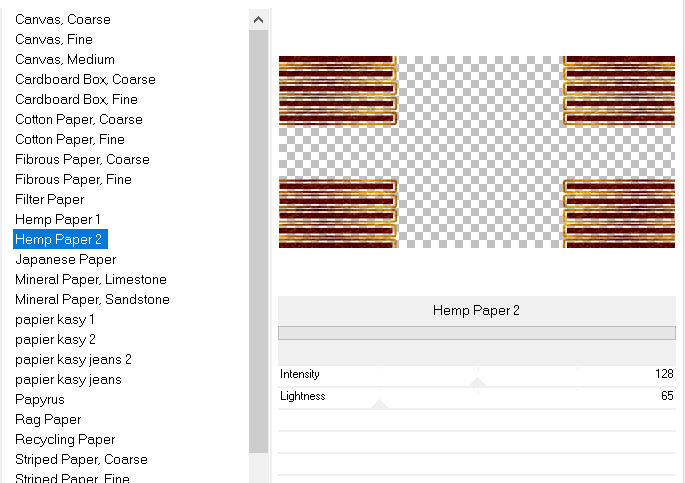Select the Canvas, Coarse texture
This screenshot has width=685, height=483.
click(62, 19)
